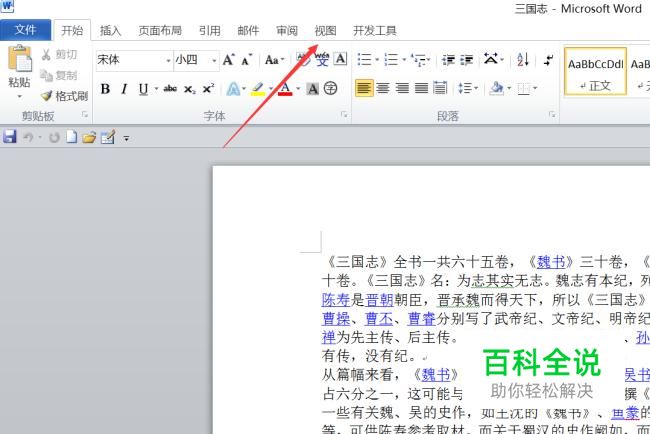
Task: Switch to the Page Layout (页面布局) tab
Action: click(160, 30)
